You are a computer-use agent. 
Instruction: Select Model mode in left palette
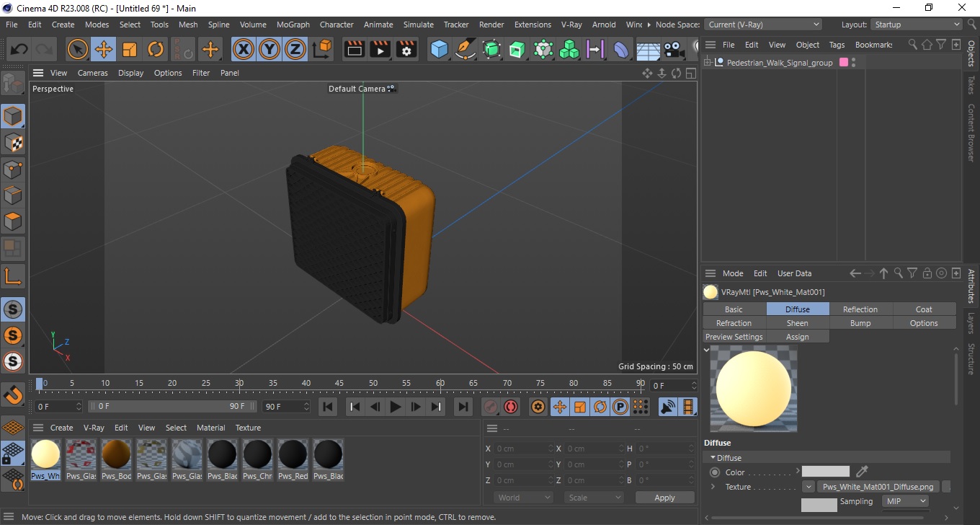point(13,116)
